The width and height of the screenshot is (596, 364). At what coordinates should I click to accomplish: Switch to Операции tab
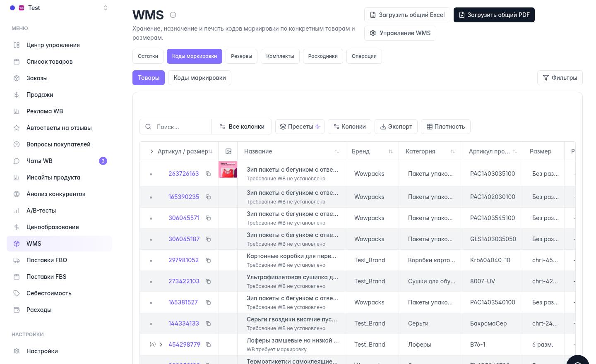(x=364, y=56)
